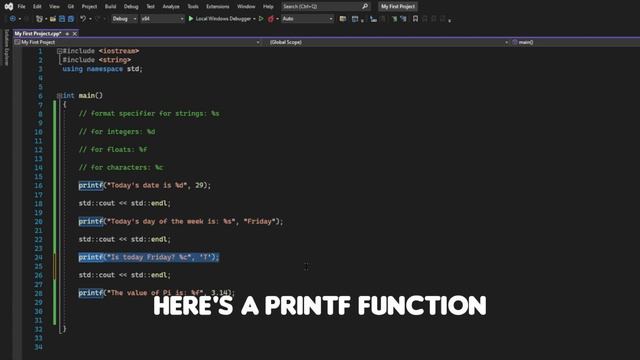The width and height of the screenshot is (640, 360).
Task: Open the main() member dropdown
Action: 576,42
